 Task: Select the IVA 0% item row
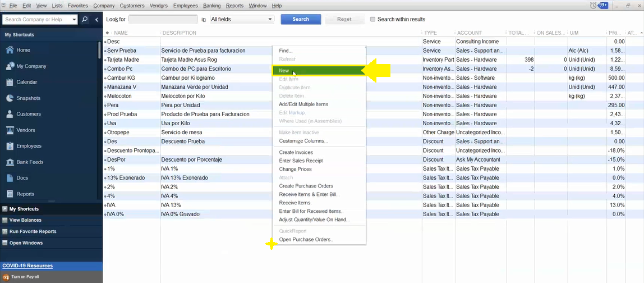374,214
